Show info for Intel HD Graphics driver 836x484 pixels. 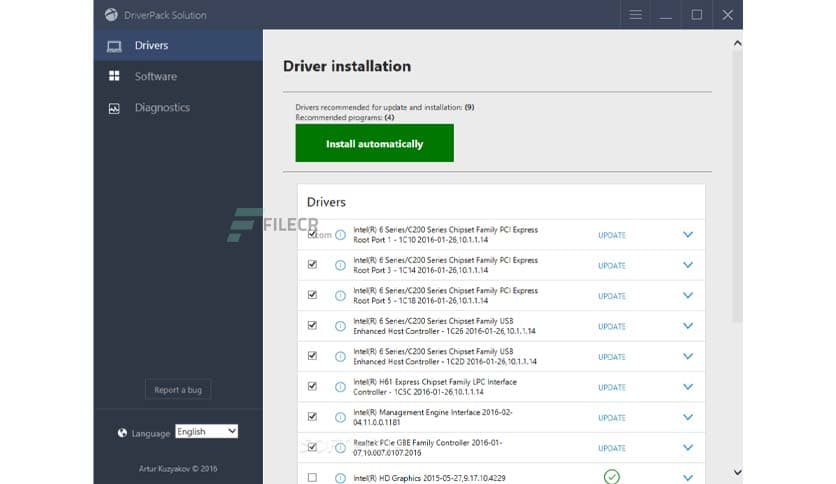pos(340,478)
